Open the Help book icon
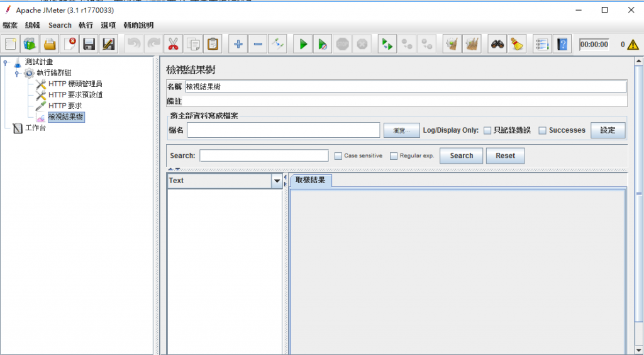 [562, 44]
